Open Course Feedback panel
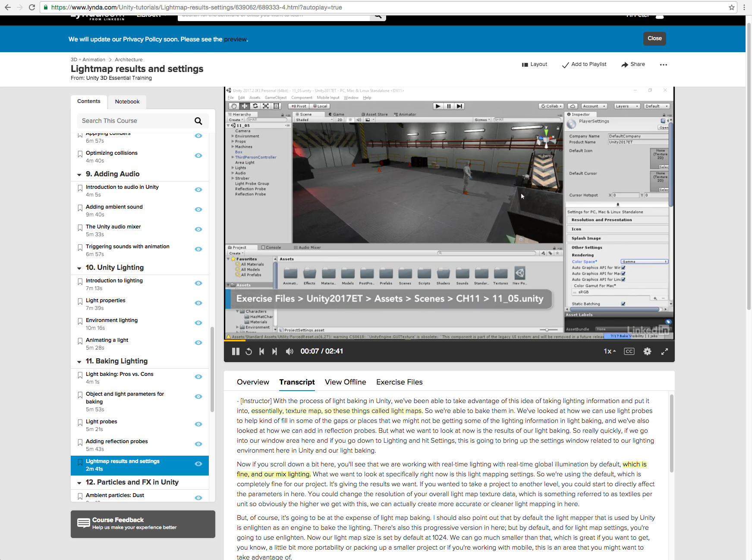This screenshot has height=560, width=752. pyautogui.click(x=143, y=524)
